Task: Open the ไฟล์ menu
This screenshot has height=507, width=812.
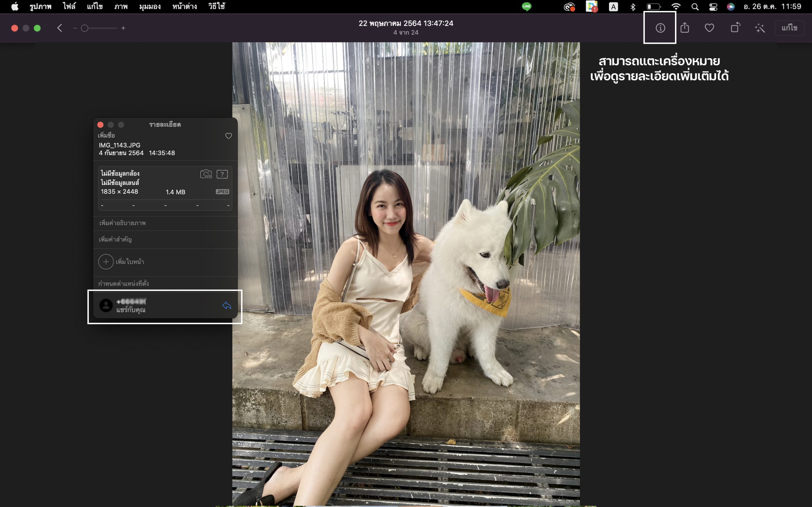Action: [x=69, y=6]
